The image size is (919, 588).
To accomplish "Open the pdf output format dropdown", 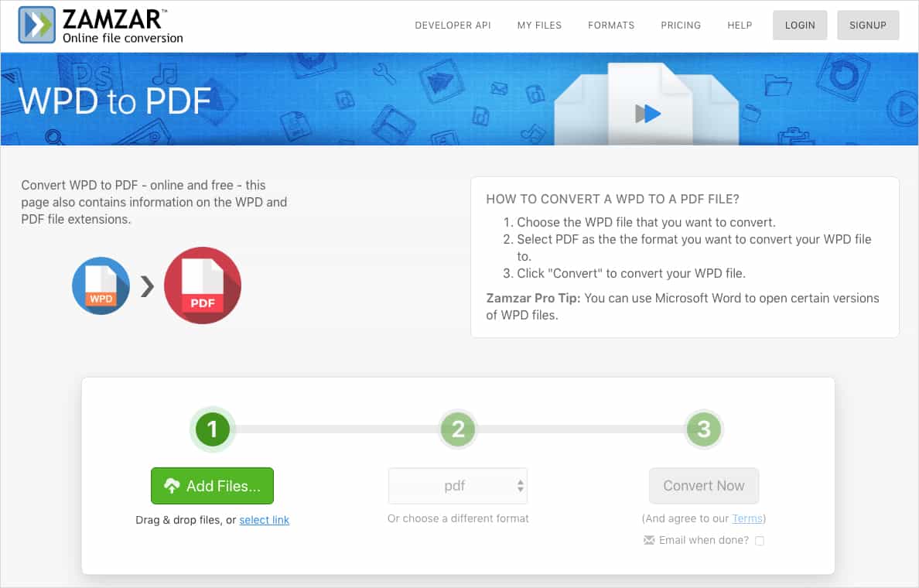I will tap(458, 485).
